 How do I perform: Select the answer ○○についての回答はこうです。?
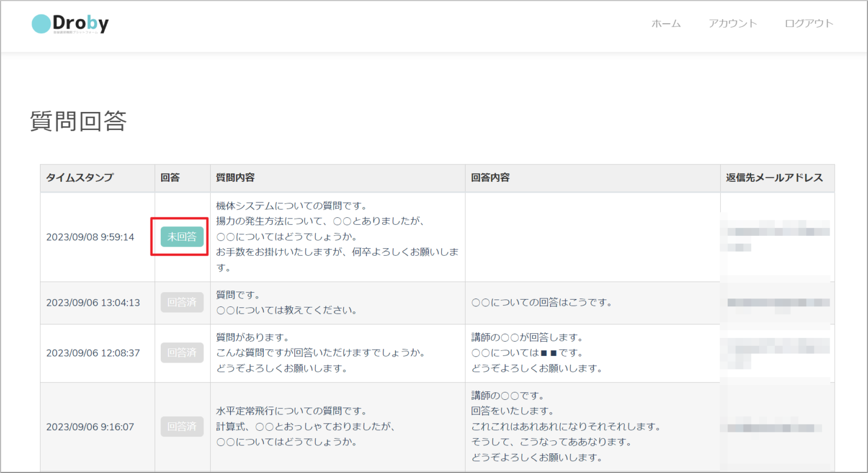click(x=542, y=303)
